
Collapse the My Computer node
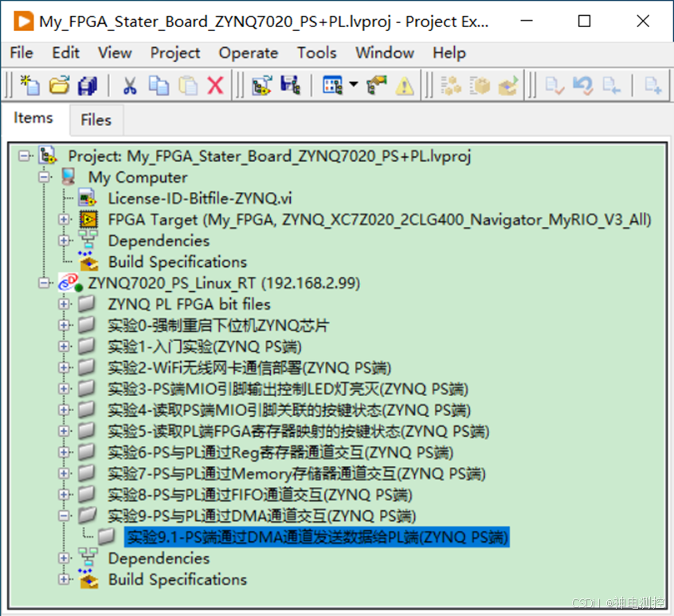click(44, 177)
